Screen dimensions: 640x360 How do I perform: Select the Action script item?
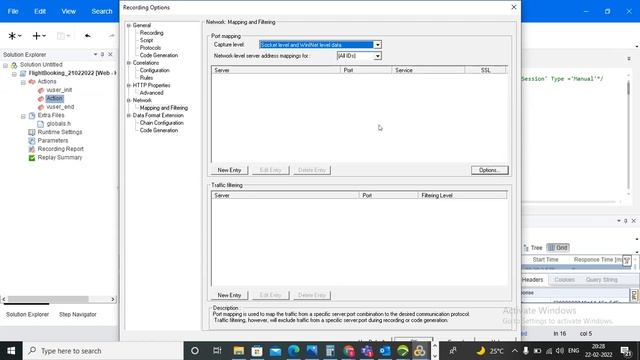[54, 98]
